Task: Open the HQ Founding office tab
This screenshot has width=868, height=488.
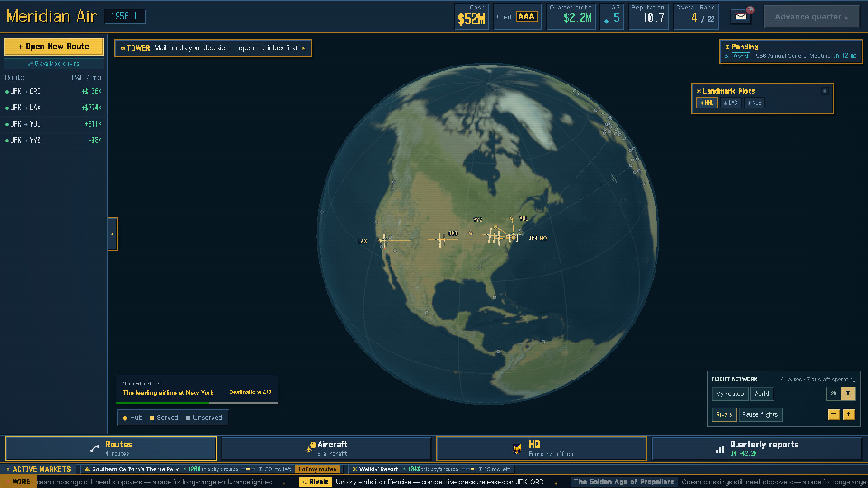Action: tap(542, 449)
